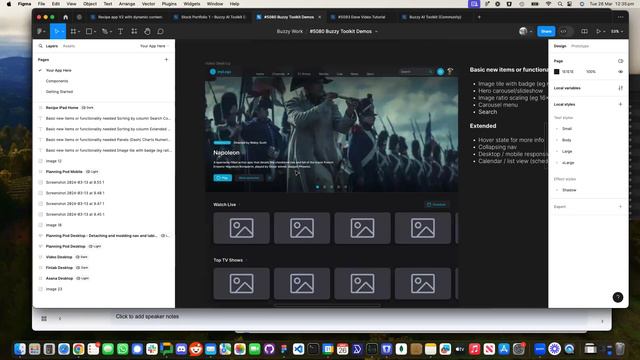
Task: Select the Frame tool
Action: tap(73, 31)
